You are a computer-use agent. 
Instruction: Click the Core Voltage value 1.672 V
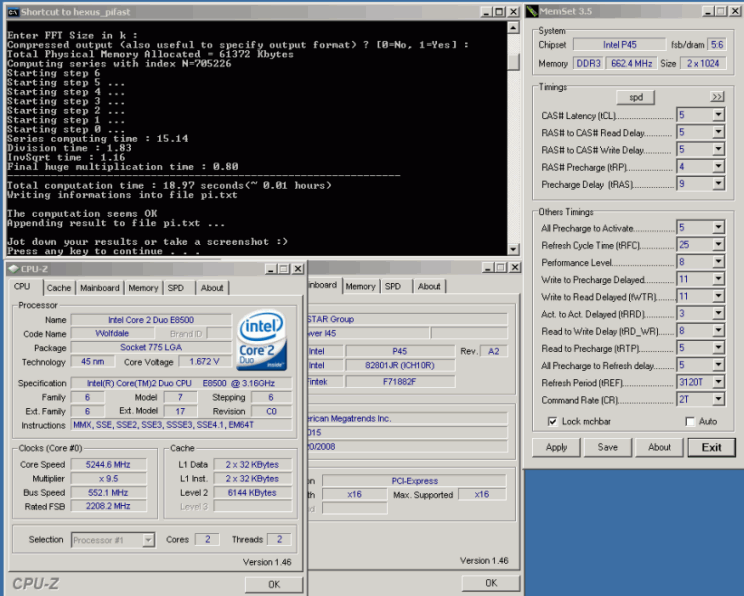205,362
